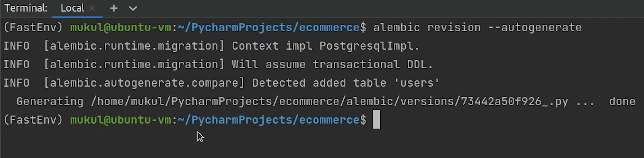Click the ecommerce path in last prompt
Screen dimensions: 644x158
[x=329, y=120]
